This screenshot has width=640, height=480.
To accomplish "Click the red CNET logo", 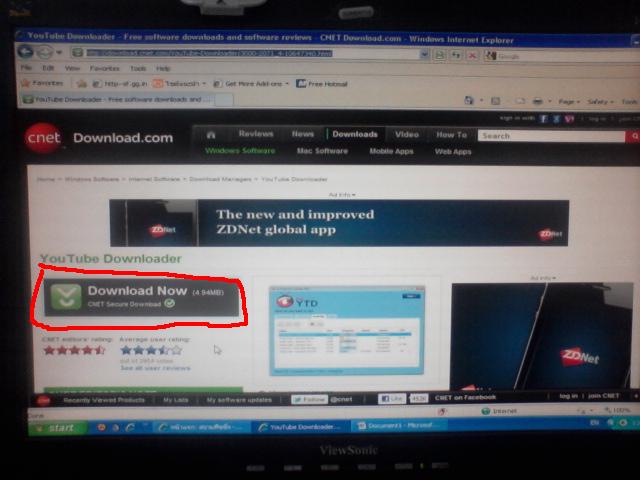I will click(x=43, y=138).
